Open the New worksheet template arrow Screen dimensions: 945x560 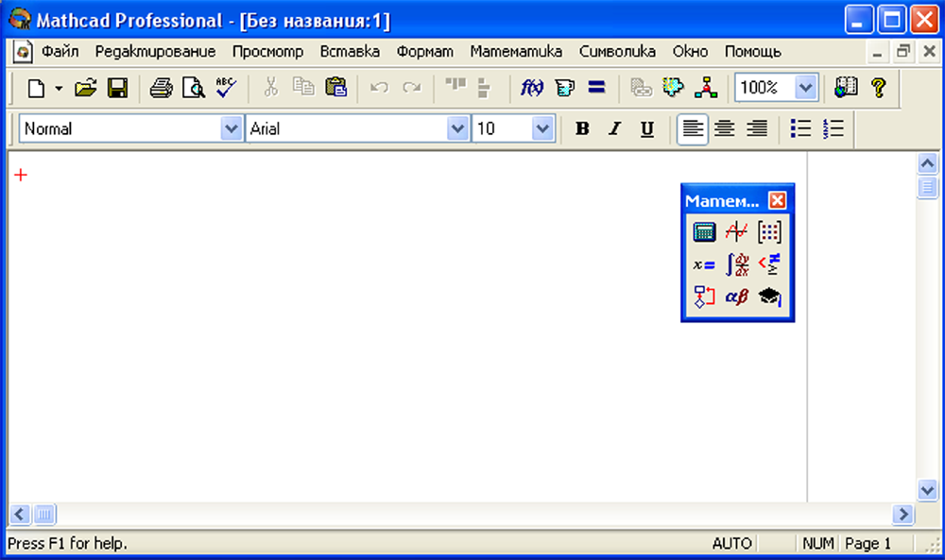point(59,89)
